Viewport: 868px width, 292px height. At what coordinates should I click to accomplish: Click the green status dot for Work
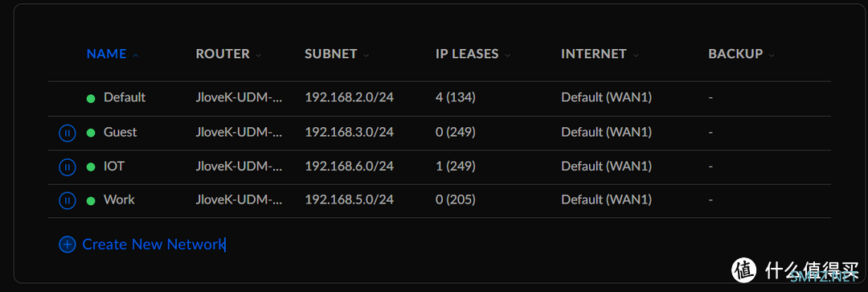91,200
